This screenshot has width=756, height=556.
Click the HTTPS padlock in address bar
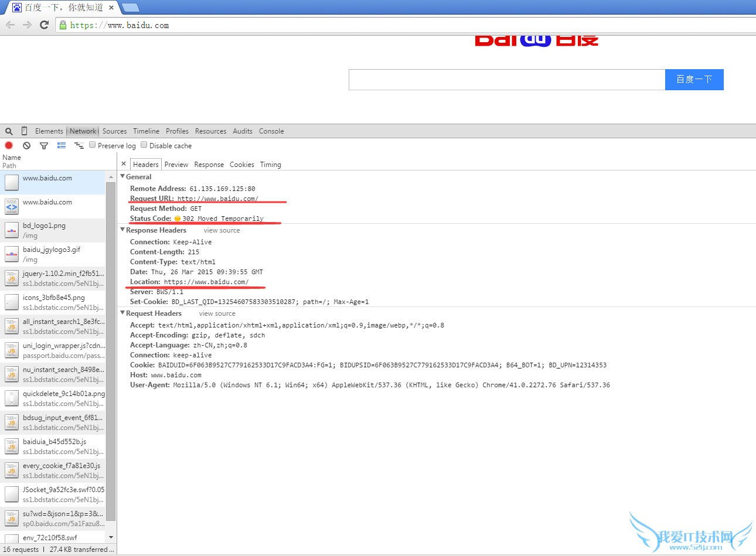62,25
